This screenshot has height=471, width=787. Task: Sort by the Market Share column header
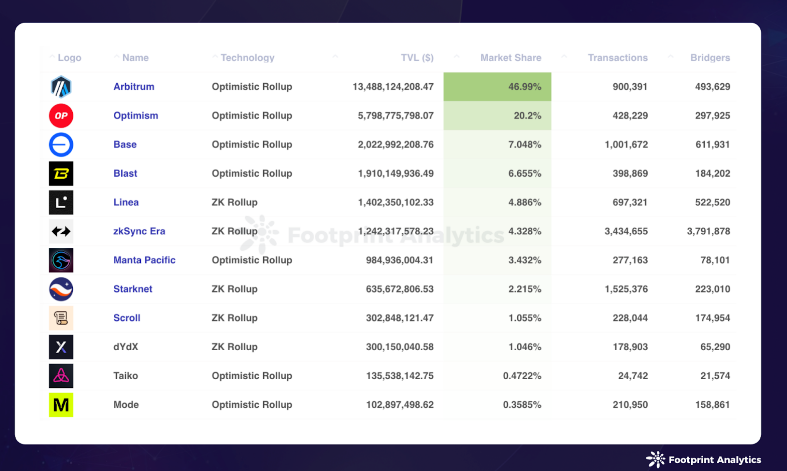510,58
